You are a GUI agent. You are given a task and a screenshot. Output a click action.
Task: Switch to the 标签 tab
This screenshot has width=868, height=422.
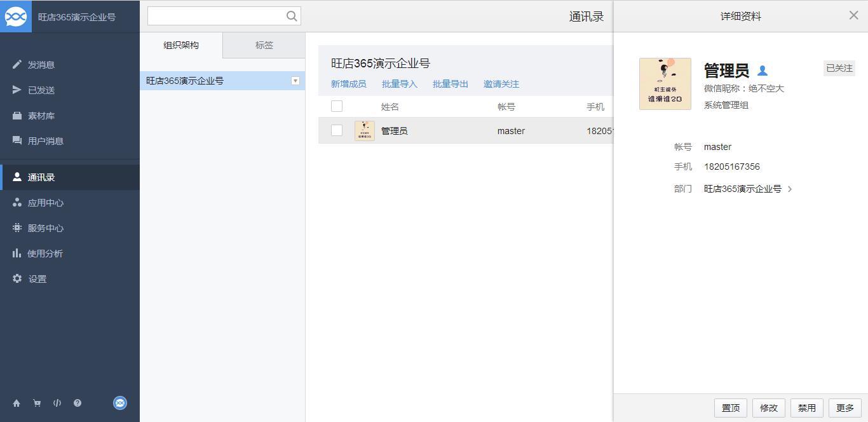pos(264,45)
